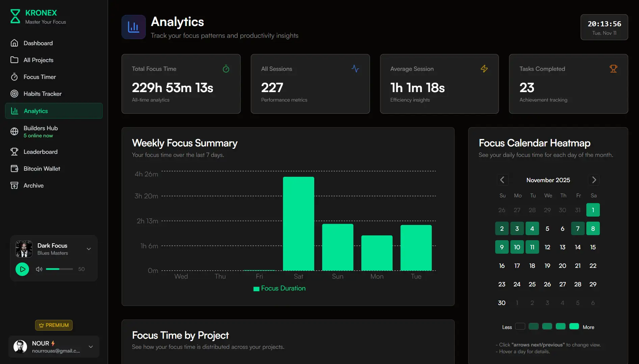Select November 11 on the heatmap
Viewport: 639px width, 364px height.
[x=532, y=247]
